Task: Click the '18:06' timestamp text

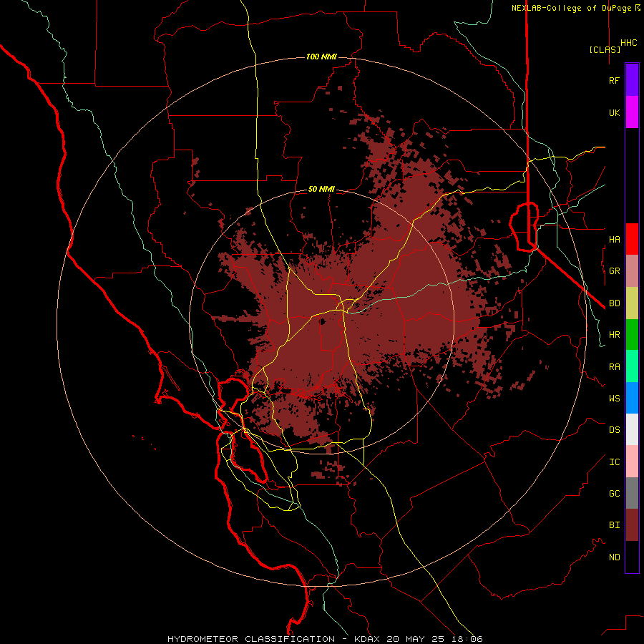Action: pos(469,639)
